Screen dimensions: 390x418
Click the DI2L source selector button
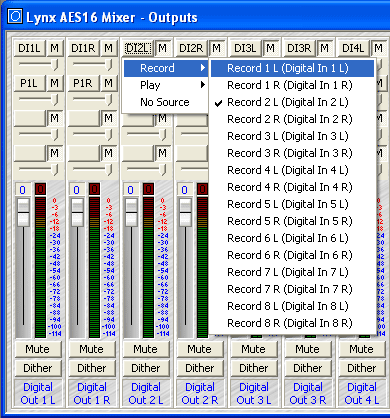click(x=138, y=48)
